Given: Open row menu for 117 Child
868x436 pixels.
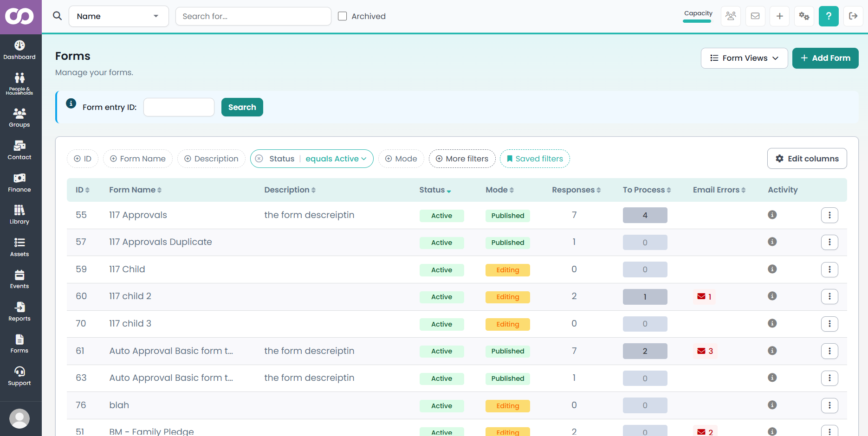Looking at the screenshot, I should click(829, 269).
